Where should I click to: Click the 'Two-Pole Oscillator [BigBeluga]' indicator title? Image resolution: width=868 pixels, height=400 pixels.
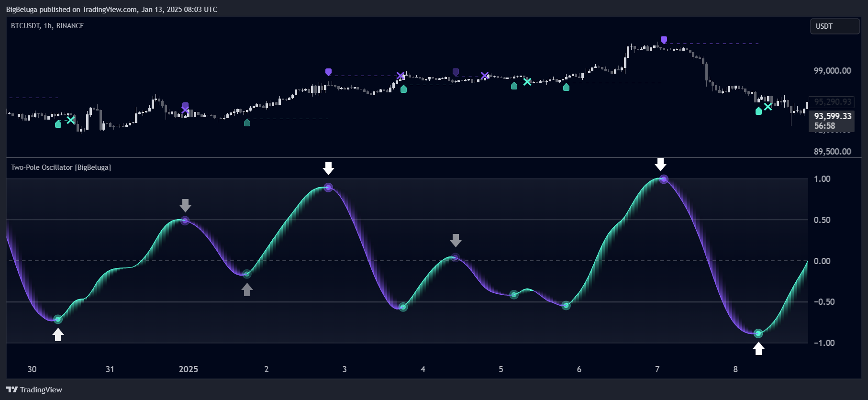[61, 167]
